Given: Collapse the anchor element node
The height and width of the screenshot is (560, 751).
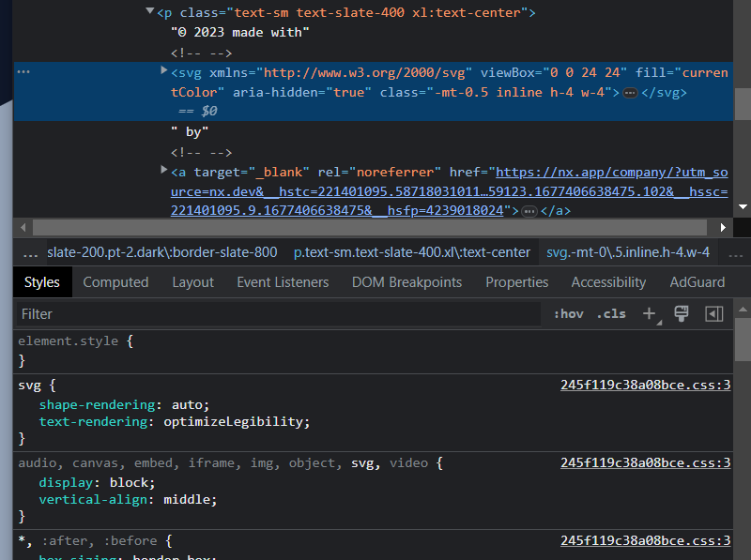Looking at the screenshot, I should 163,172.
